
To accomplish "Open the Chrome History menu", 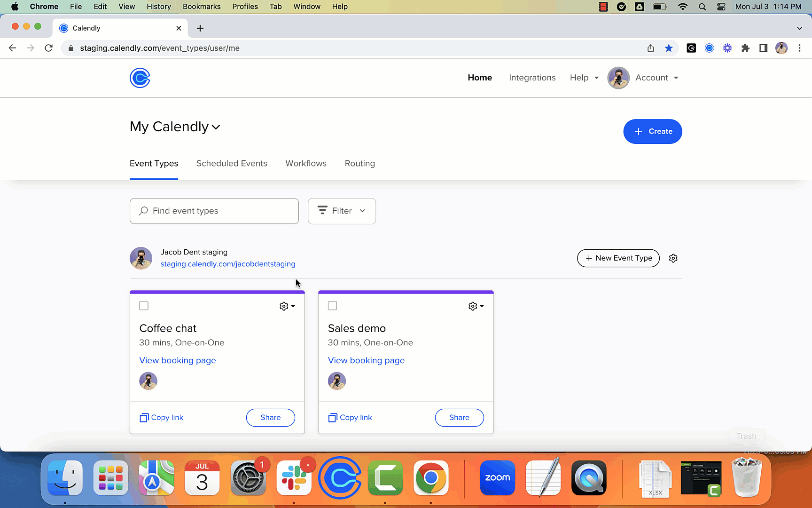I will (159, 7).
